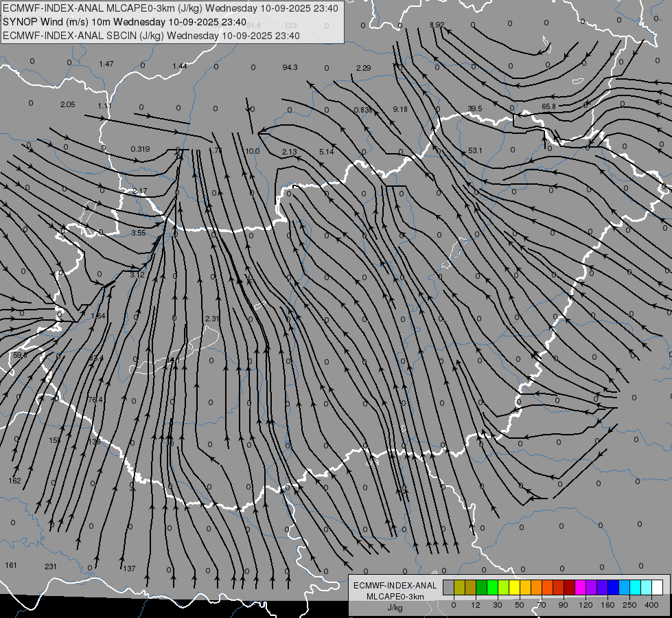Click the map value '2.17'

(140, 191)
